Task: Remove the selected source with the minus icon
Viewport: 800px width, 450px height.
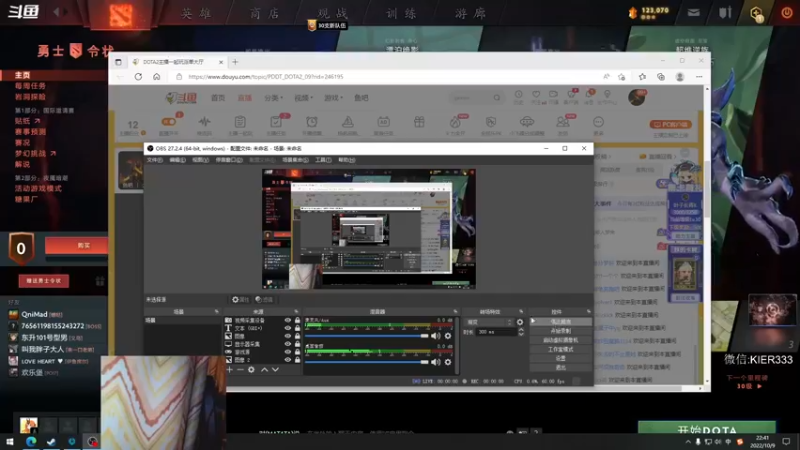Action: point(240,369)
